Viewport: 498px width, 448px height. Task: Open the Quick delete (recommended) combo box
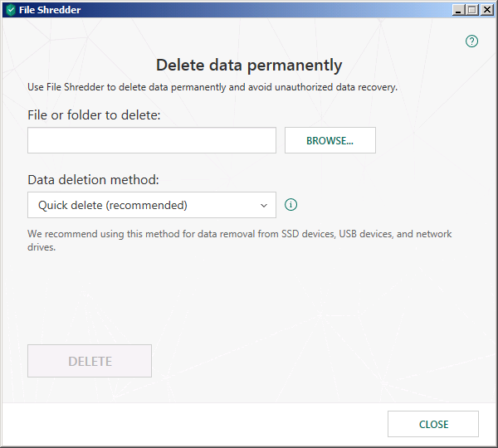[151, 205]
